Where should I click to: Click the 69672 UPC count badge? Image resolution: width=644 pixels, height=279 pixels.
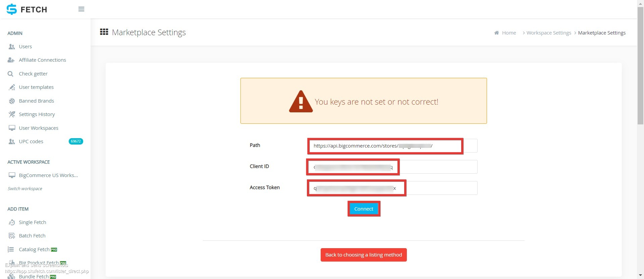(x=76, y=142)
